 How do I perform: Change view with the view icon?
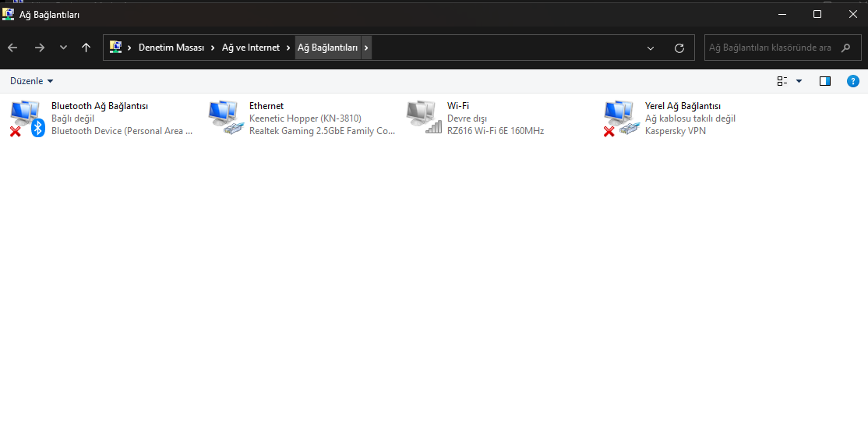(782, 81)
